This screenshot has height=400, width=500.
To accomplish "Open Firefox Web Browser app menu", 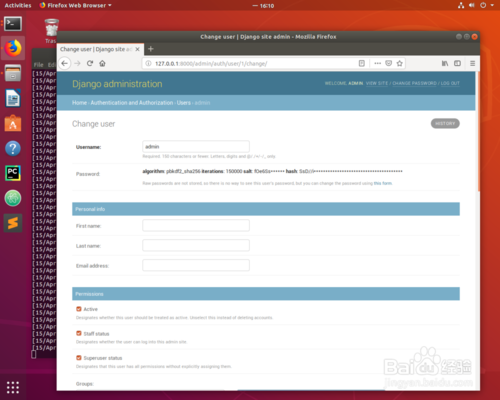I will pos(75,5).
